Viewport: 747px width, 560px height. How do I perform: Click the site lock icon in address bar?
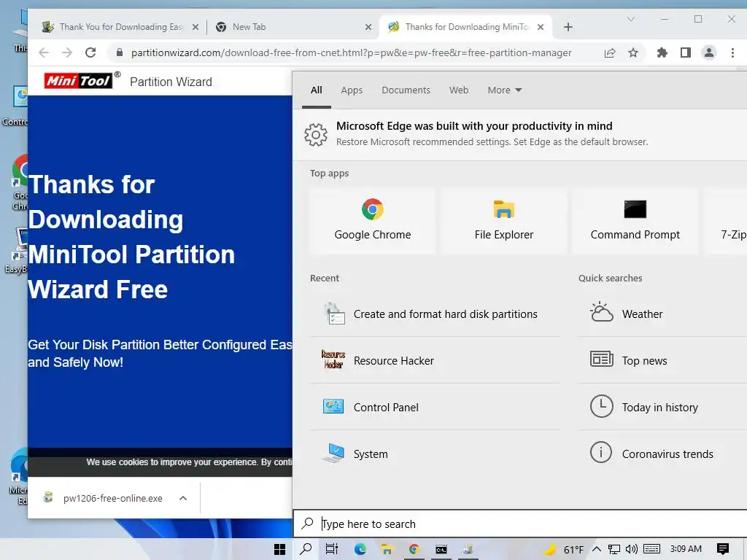[x=120, y=52]
